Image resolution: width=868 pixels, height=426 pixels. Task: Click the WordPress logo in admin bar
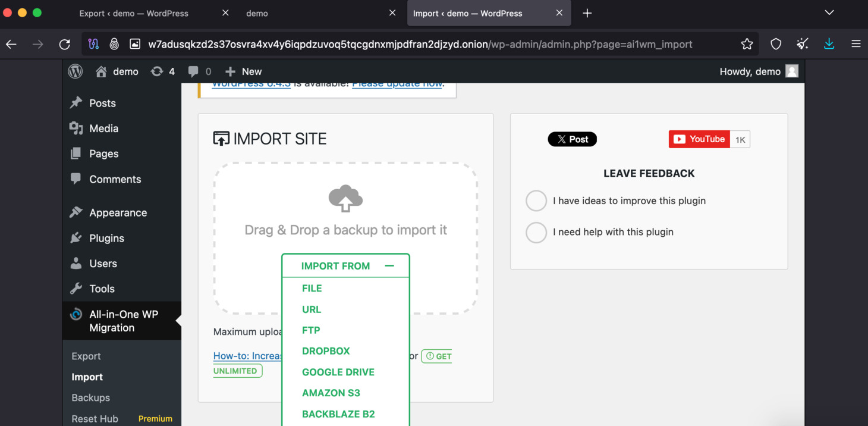(76, 71)
